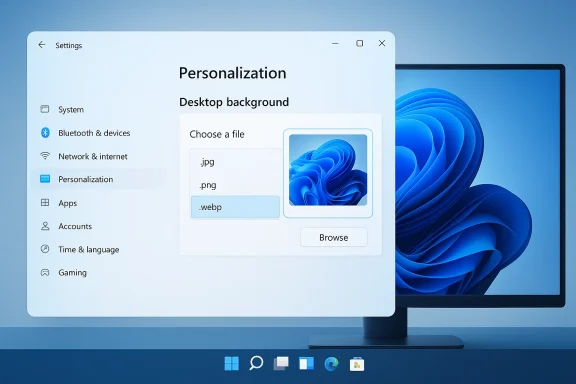Open the Gaming category
The width and height of the screenshot is (576, 384).
click(x=72, y=273)
